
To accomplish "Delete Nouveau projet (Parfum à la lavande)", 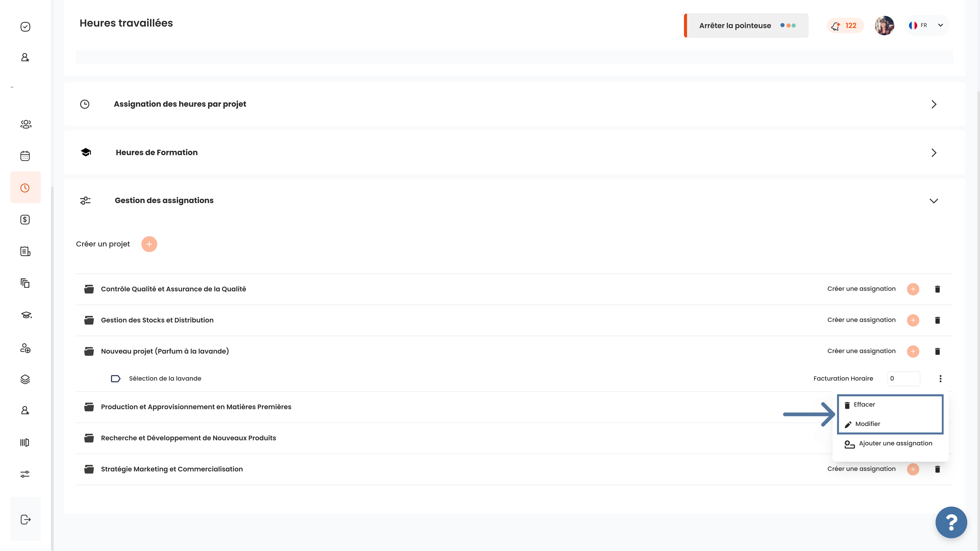I will (x=937, y=351).
